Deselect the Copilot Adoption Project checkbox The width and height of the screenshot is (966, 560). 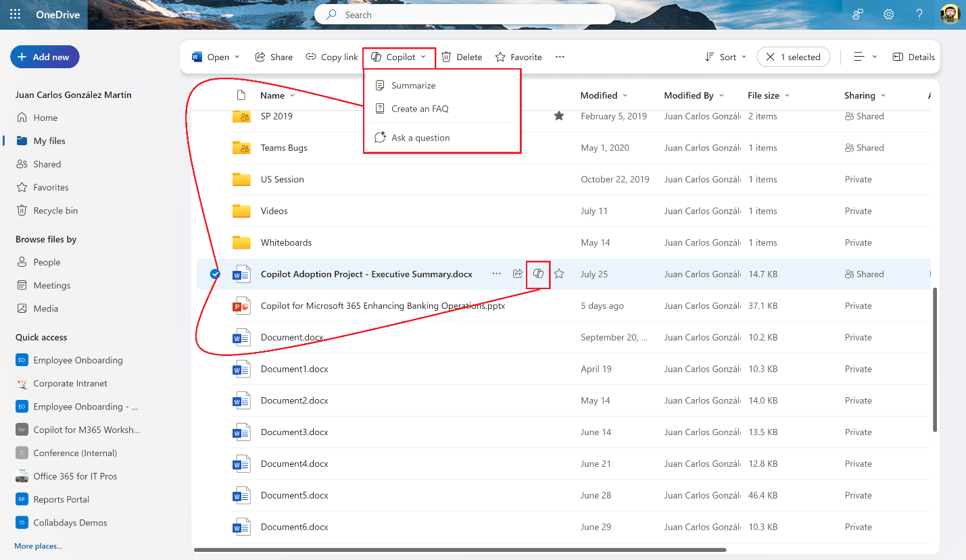[x=215, y=274]
